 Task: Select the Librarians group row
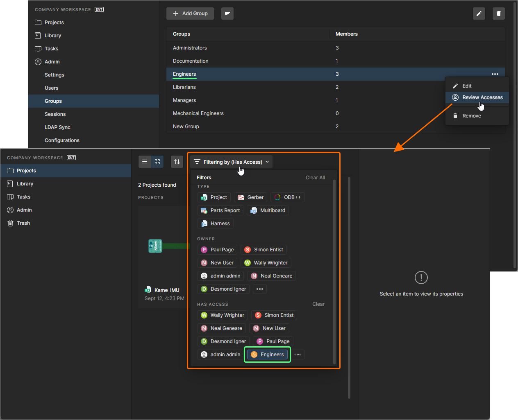(x=336, y=87)
